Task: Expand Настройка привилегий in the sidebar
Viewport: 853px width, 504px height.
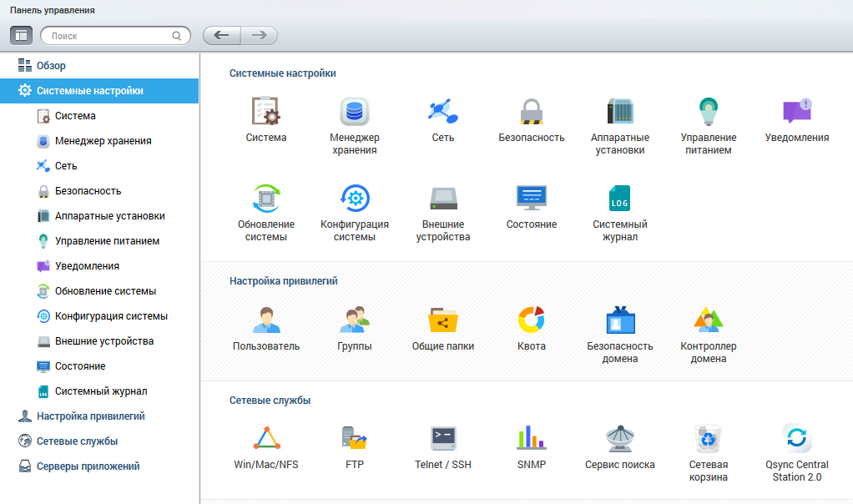Action: (x=90, y=416)
